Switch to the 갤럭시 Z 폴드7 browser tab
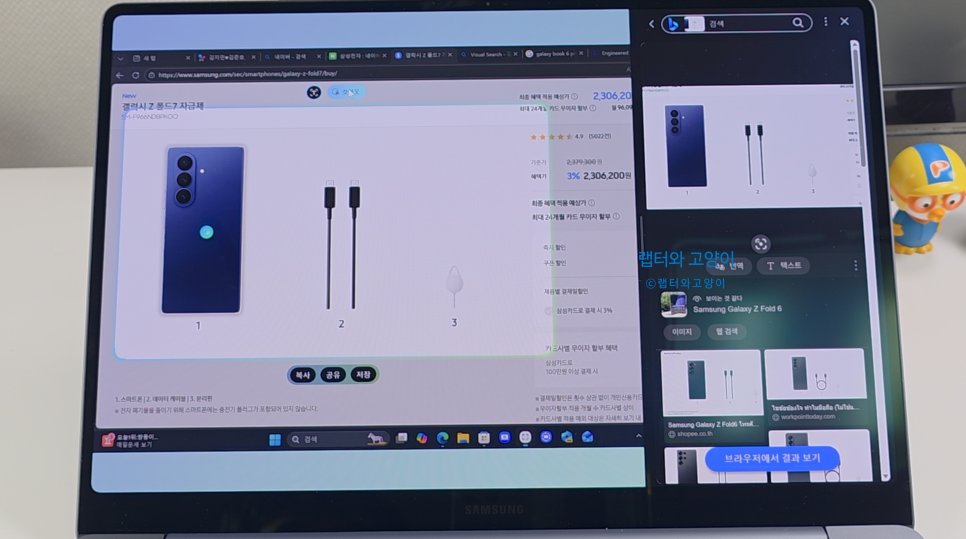Image resolution: width=966 pixels, height=539 pixels. pyautogui.click(x=423, y=55)
